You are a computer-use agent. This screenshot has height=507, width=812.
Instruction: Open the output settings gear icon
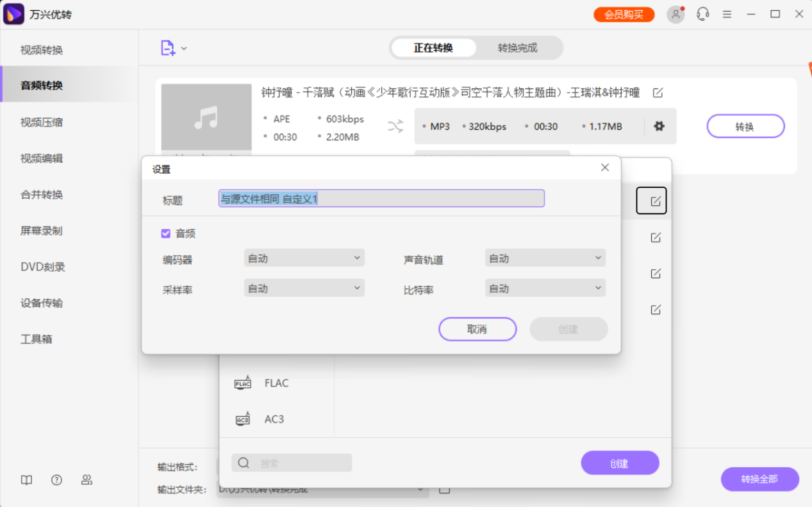[659, 126]
